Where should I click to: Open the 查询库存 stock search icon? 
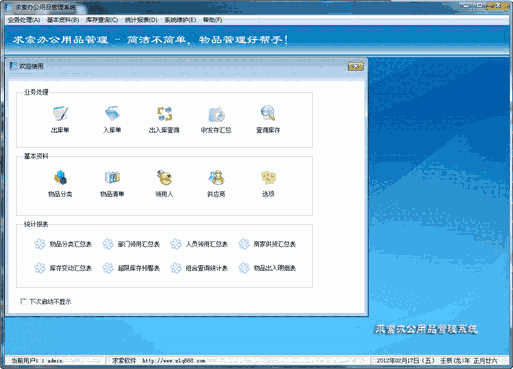pos(268,113)
